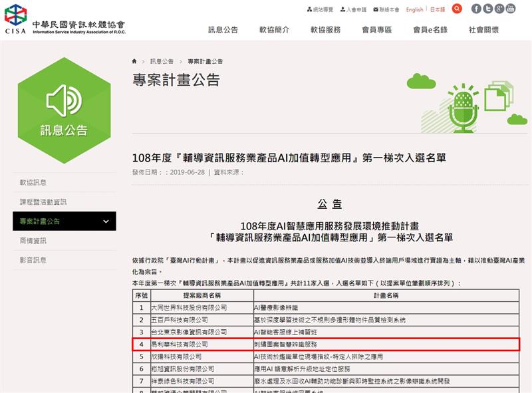Image resolution: width=532 pixels, height=393 pixels.
Task: Click the 計畫名稱 column header
Action: point(386,296)
